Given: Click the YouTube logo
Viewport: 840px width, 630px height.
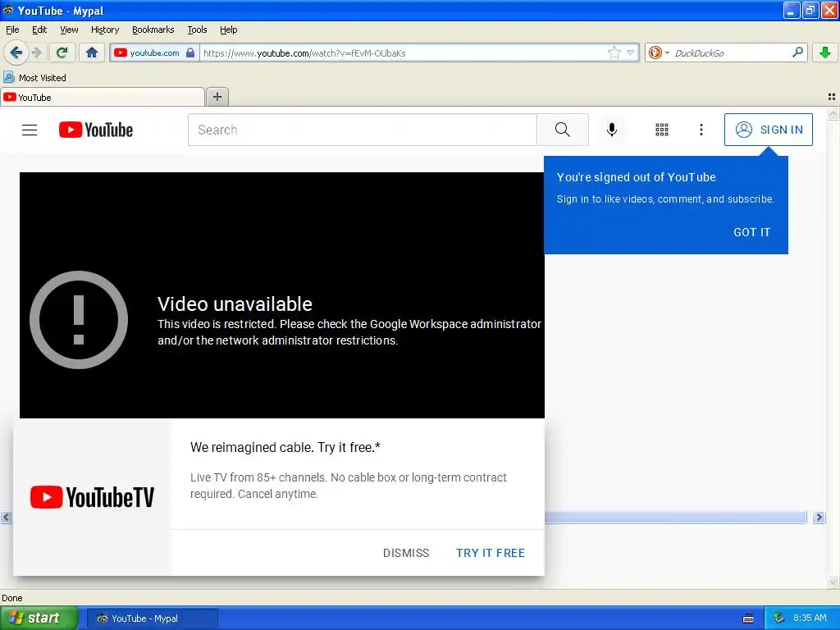Looking at the screenshot, I should [96, 130].
